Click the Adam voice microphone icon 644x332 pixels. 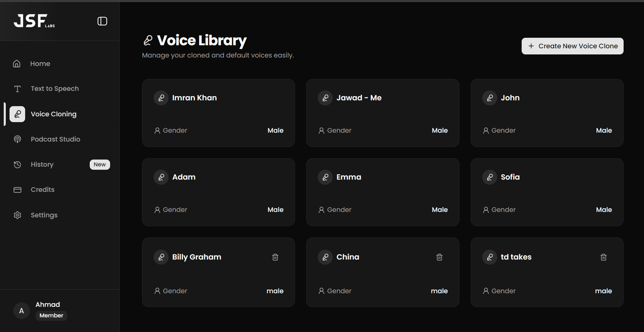(x=161, y=177)
